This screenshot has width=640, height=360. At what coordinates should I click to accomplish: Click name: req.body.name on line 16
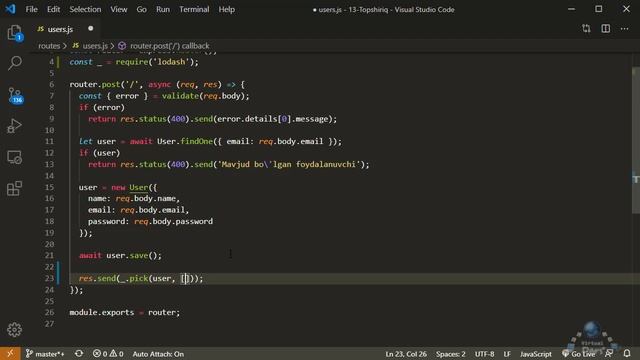click(134, 199)
